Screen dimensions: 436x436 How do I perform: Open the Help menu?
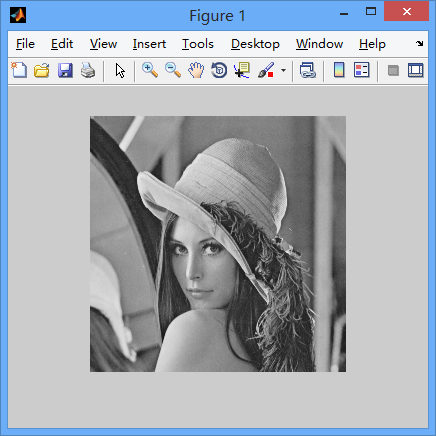point(372,44)
